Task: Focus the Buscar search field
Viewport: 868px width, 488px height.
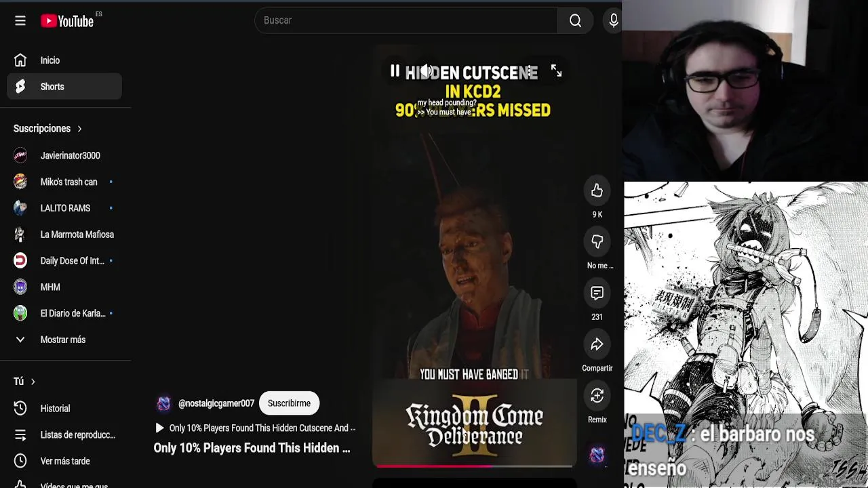Action: tap(406, 21)
